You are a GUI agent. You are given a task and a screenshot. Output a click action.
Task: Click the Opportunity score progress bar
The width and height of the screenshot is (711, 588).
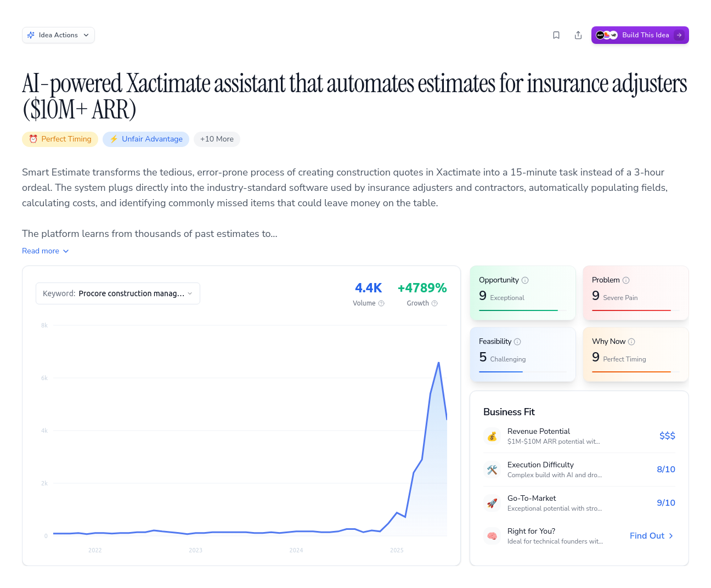pos(523,310)
